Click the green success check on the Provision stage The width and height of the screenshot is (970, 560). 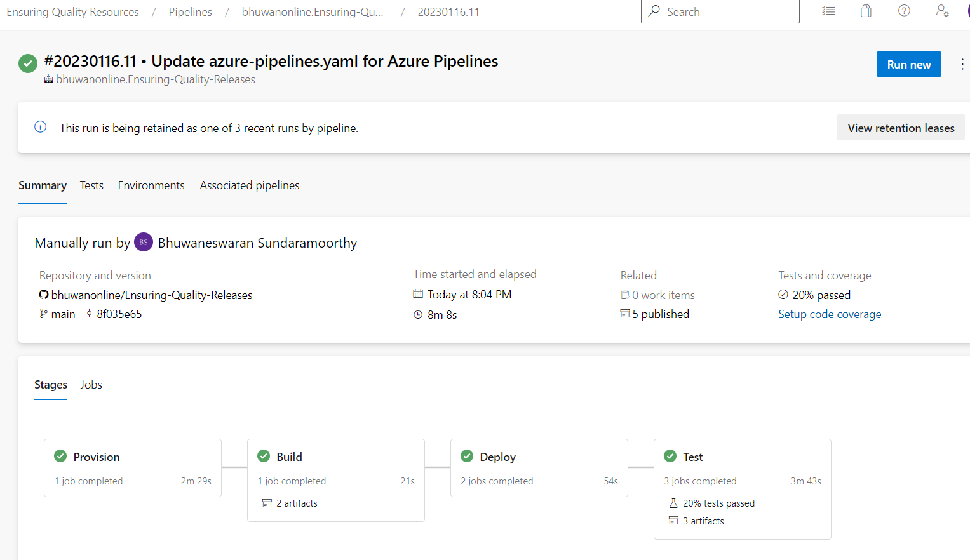tap(60, 456)
